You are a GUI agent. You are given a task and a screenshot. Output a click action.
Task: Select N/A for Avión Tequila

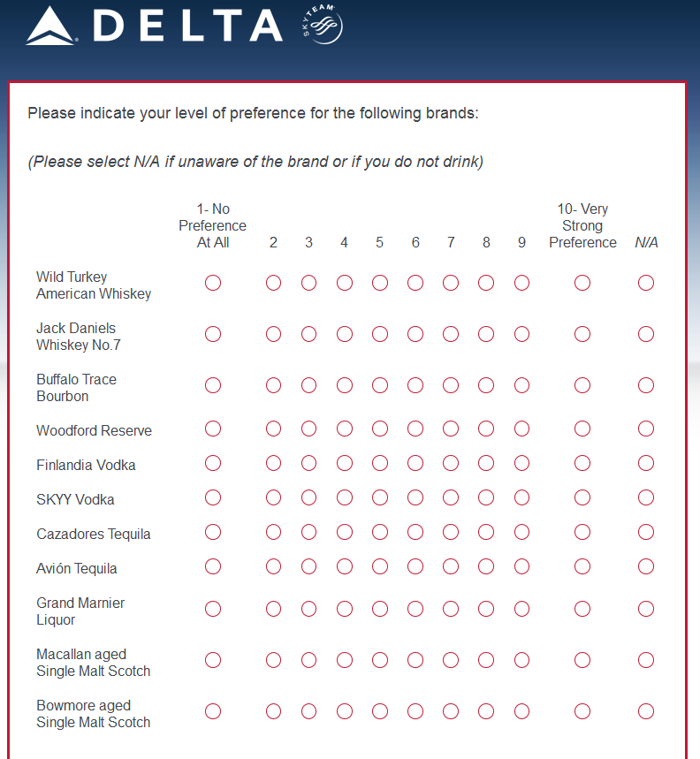646,566
